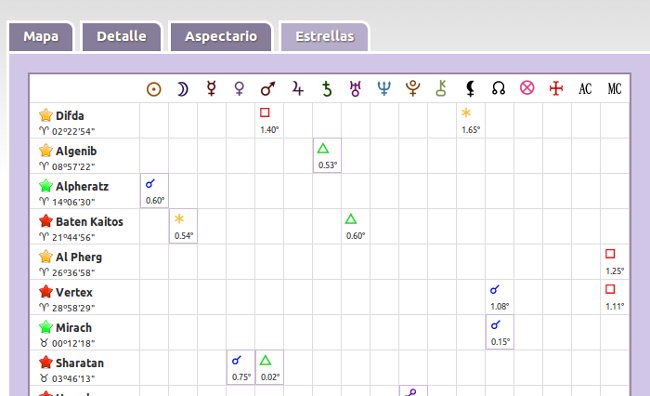
Task: Select the Estrellas tab
Action: (x=325, y=36)
